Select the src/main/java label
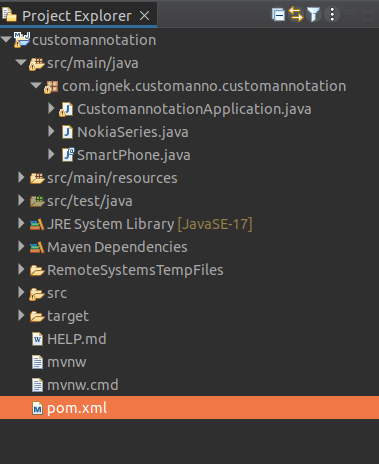379x464 pixels. point(93,63)
